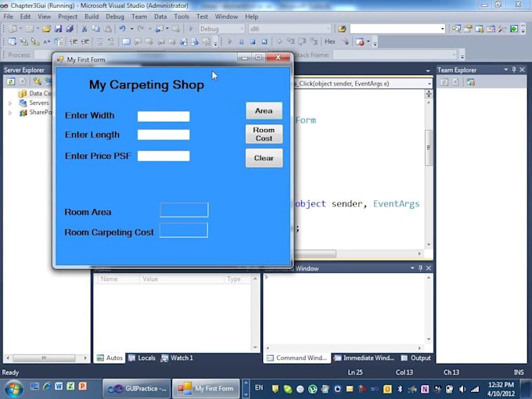Click the Decrease Indent icon

(74, 41)
